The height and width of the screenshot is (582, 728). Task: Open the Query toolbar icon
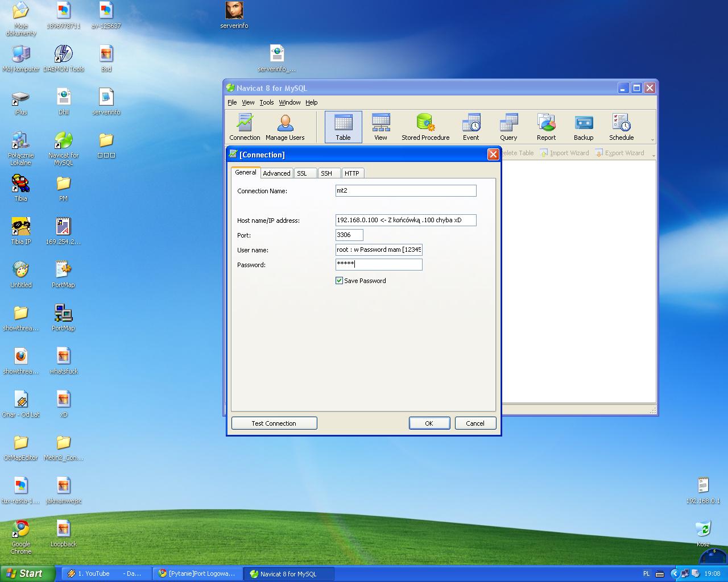click(508, 127)
